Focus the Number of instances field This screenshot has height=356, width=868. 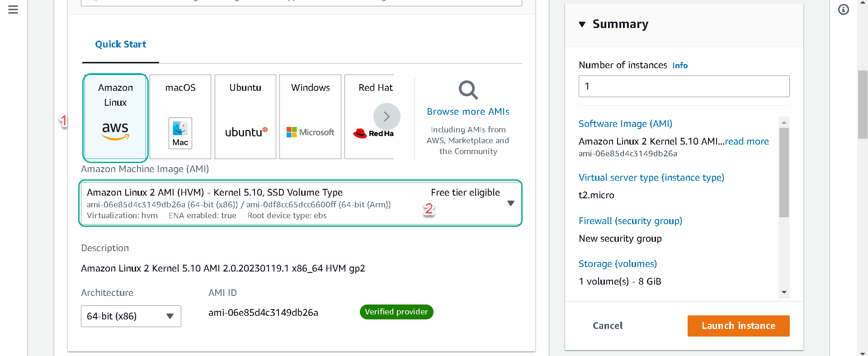click(x=684, y=86)
